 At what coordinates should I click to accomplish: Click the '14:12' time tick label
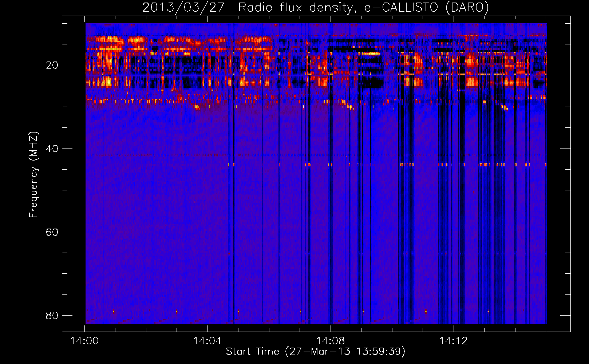tap(454, 341)
